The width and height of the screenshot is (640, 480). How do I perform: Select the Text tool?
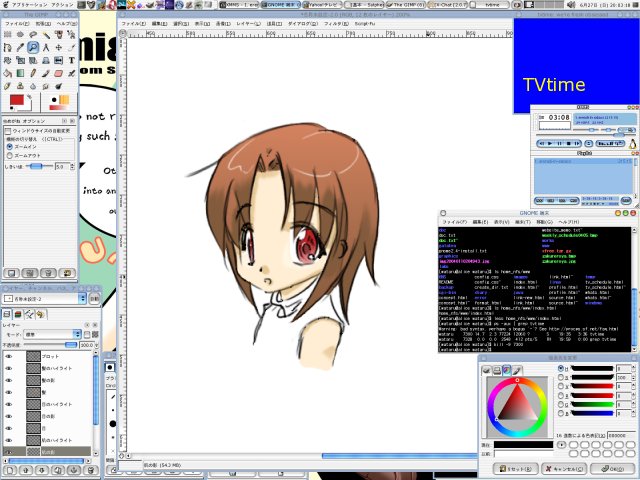pos(71,60)
